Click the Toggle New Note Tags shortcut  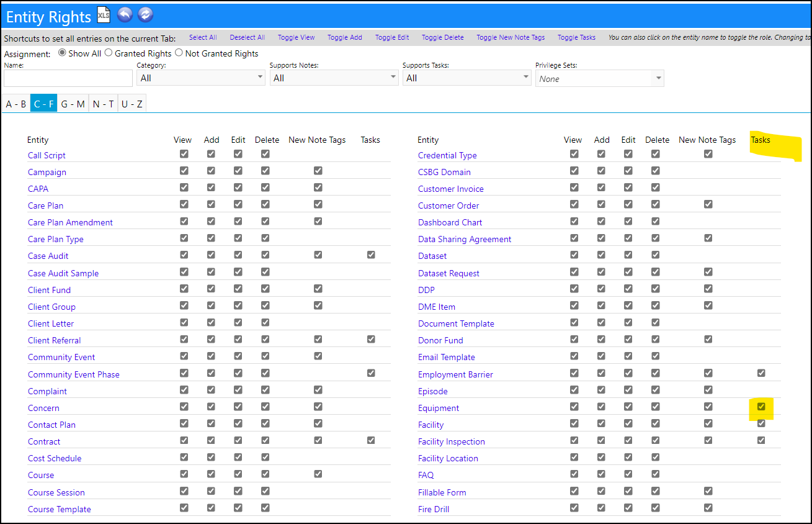pyautogui.click(x=511, y=37)
